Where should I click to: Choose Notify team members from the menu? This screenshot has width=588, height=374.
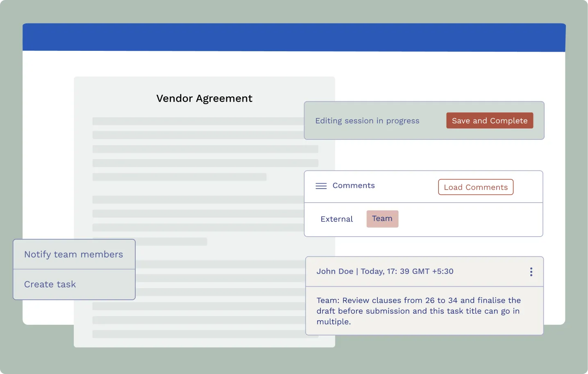(x=74, y=254)
